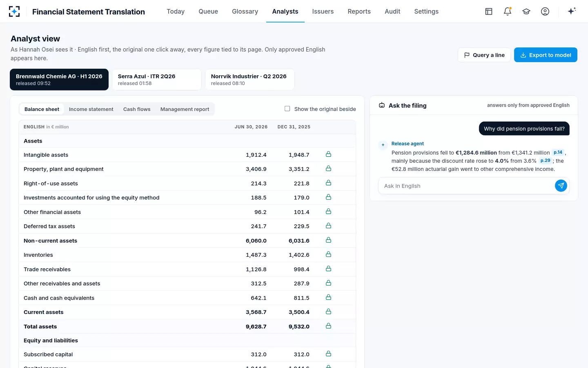Image resolution: width=588 pixels, height=368 pixels.
Task: Click the lock icon for Total assets
Action: 328,326
